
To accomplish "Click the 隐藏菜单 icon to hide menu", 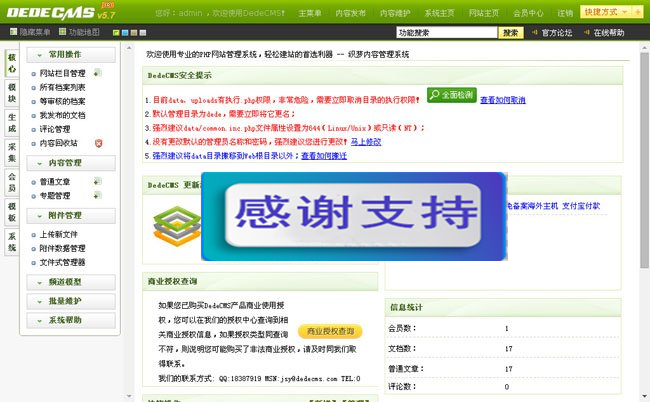I will pos(14,31).
